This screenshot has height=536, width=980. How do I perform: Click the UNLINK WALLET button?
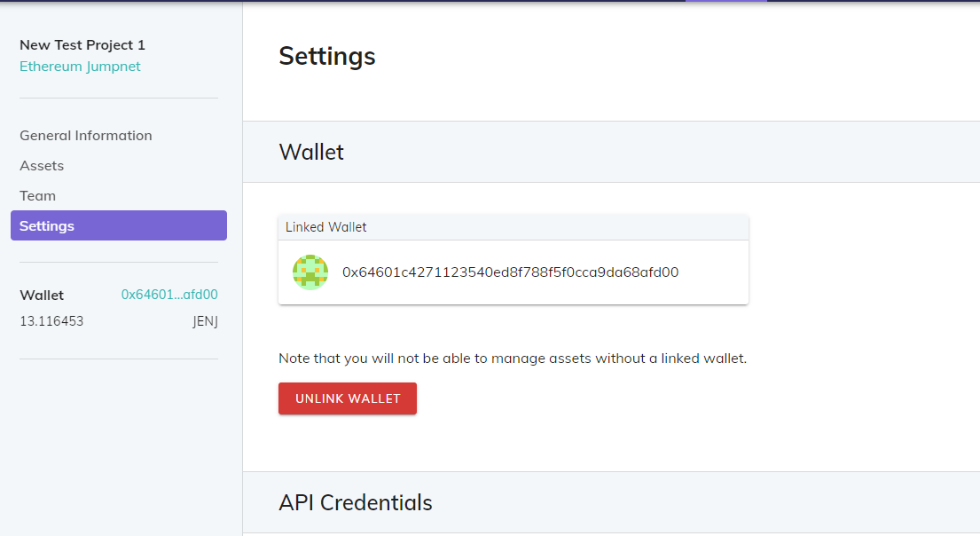(348, 398)
